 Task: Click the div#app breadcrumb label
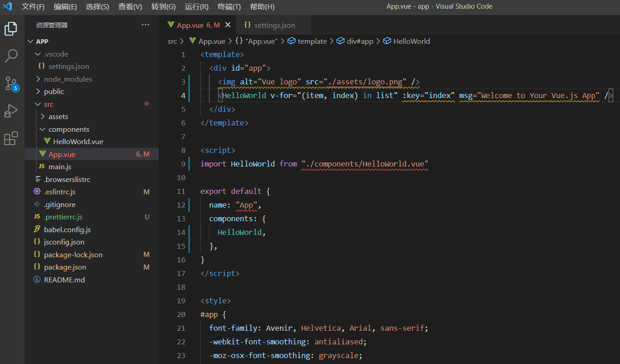[360, 41]
